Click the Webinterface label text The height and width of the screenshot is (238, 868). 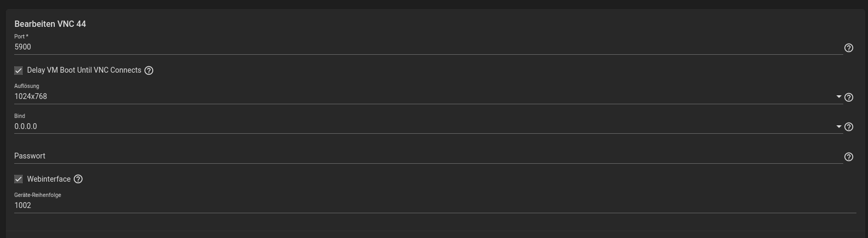tap(48, 179)
